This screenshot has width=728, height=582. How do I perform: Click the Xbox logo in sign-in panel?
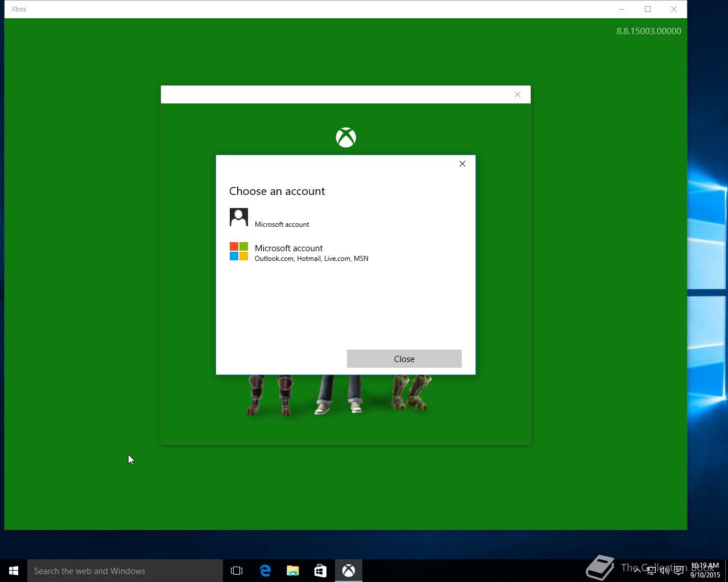pos(346,138)
